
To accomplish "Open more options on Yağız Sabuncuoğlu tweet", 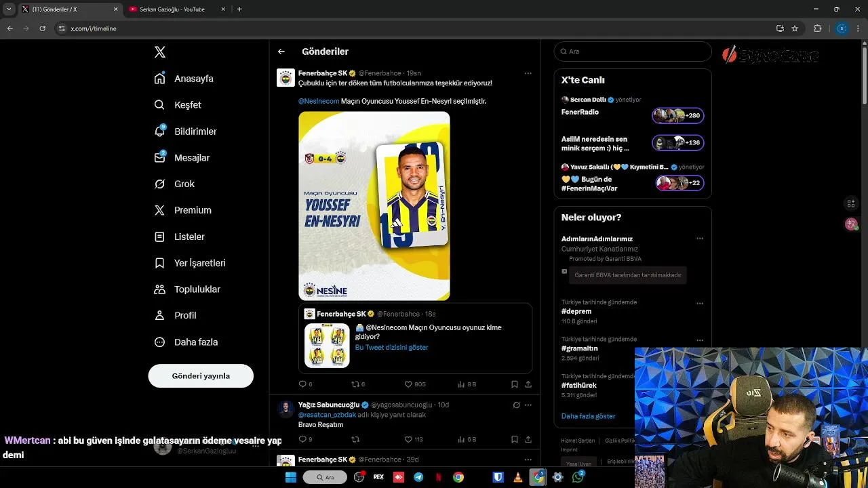I will (528, 405).
